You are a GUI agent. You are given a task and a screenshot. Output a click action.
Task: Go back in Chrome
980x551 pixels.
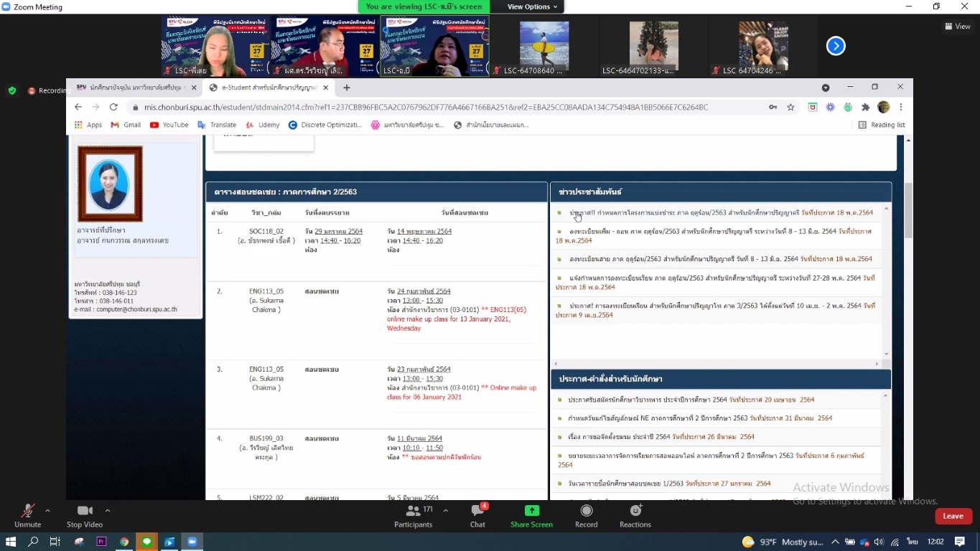78,107
